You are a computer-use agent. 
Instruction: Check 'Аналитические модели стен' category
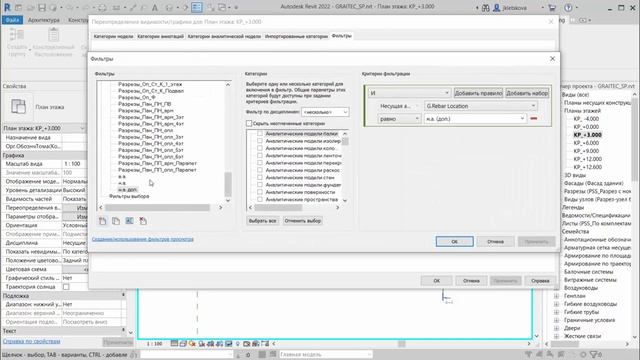[260, 178]
